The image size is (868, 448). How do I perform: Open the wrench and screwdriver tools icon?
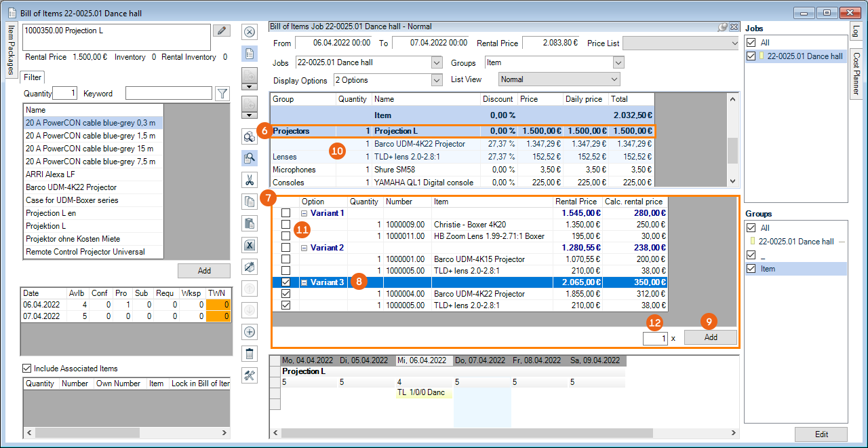(250, 375)
